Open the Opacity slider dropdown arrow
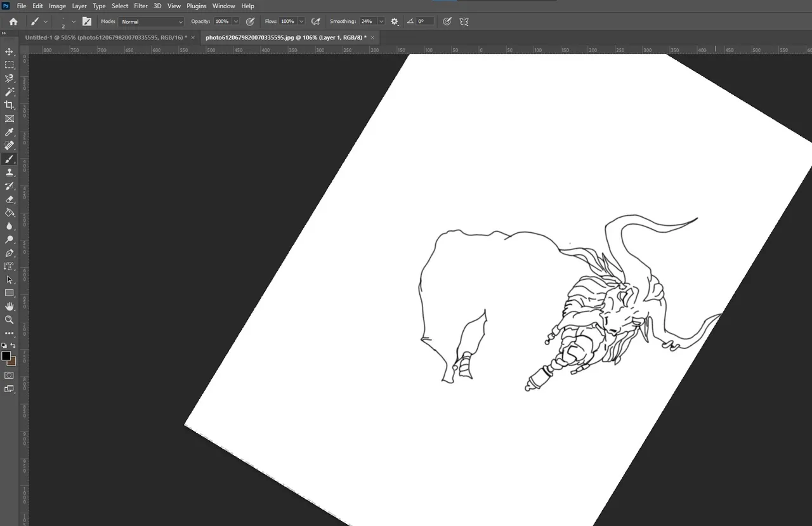Viewport: 812px width, 526px height. 236,22
